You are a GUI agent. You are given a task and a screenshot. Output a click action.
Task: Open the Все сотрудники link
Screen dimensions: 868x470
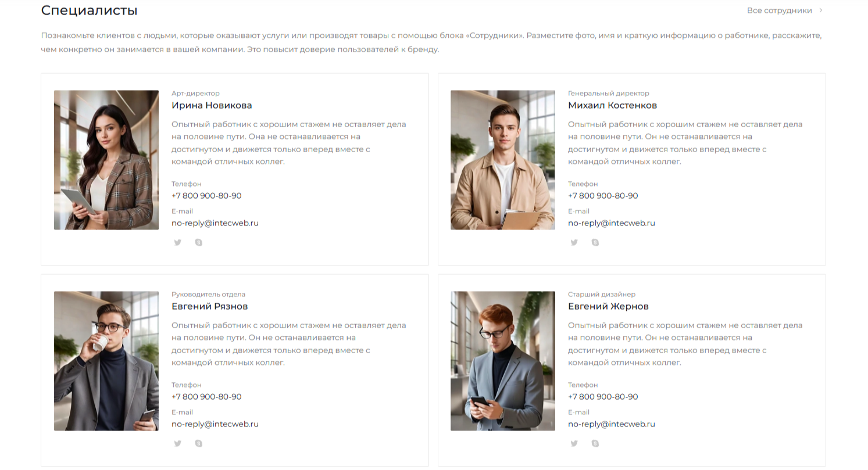pos(780,10)
